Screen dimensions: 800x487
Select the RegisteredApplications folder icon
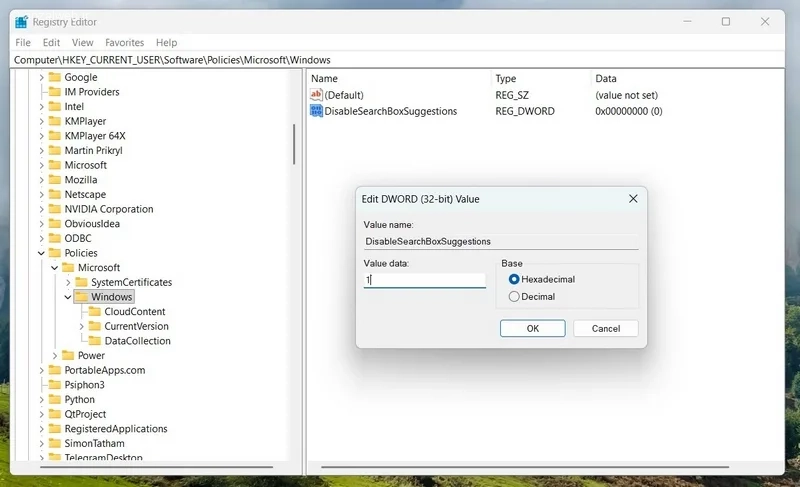click(x=55, y=429)
